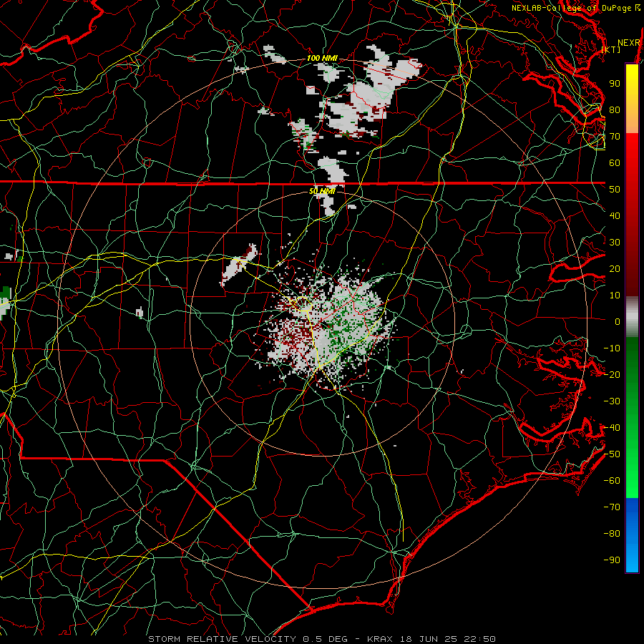Screen dimensions: 644x644
Task: Click the gray zero-velocity segment of the color bar
Action: 632,316
